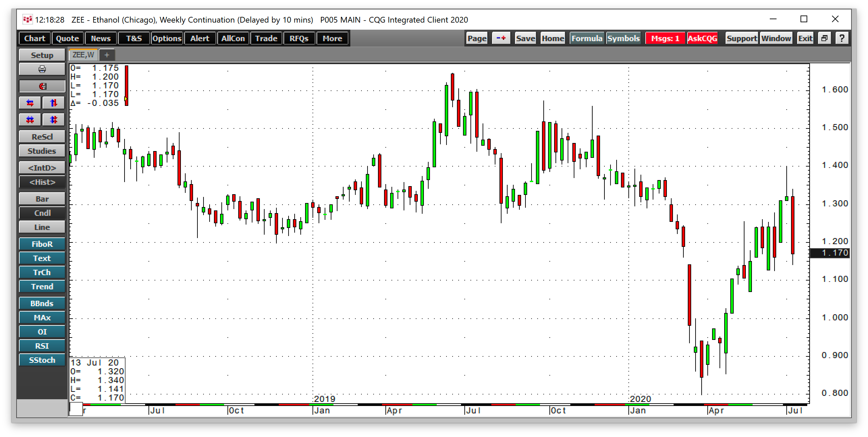The image size is (868, 437).
Task: Open the red Msgs: 1 notification button
Action: coord(665,38)
